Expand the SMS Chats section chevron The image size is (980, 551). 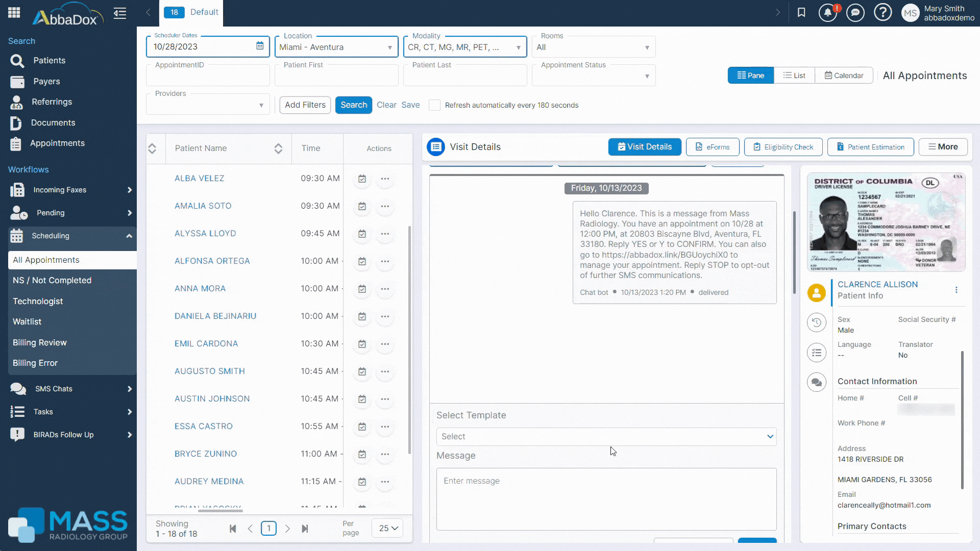pyautogui.click(x=129, y=389)
